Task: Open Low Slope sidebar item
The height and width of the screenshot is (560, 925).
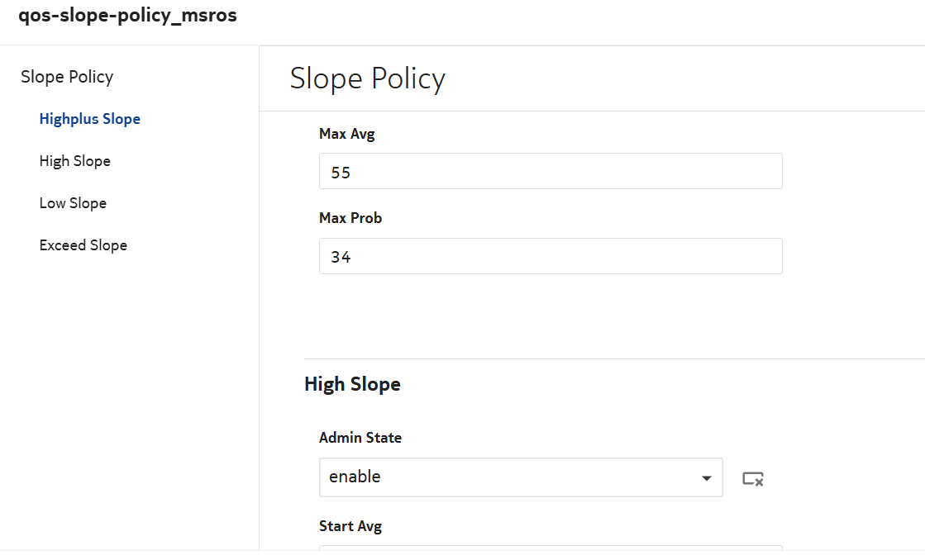Action: coord(73,203)
